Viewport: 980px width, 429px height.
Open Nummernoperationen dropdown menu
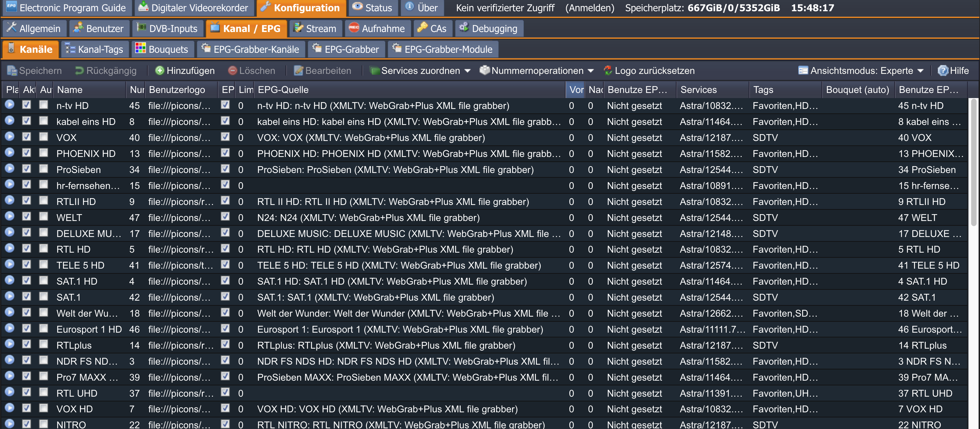click(x=537, y=71)
